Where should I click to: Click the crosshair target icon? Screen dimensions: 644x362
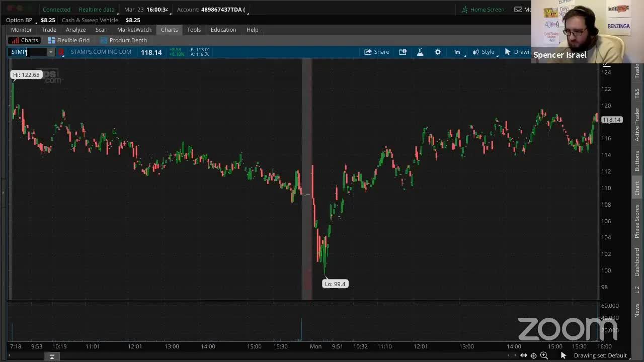(534, 355)
